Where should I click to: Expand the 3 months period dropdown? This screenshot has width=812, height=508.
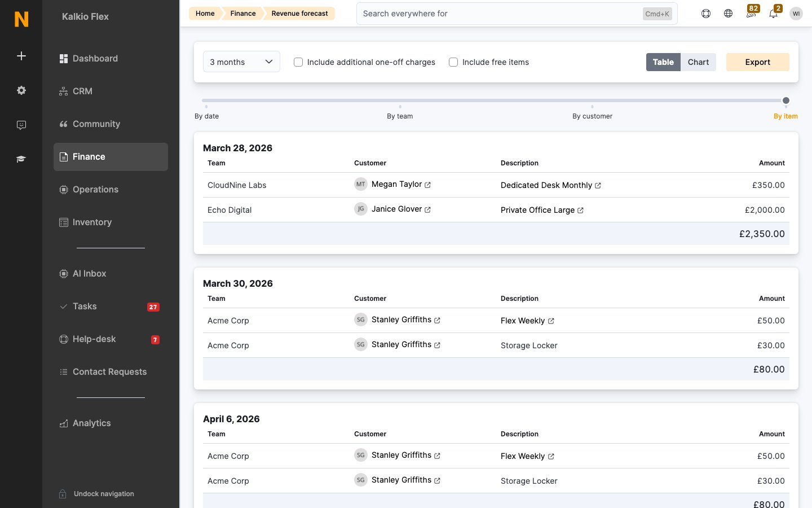241,62
